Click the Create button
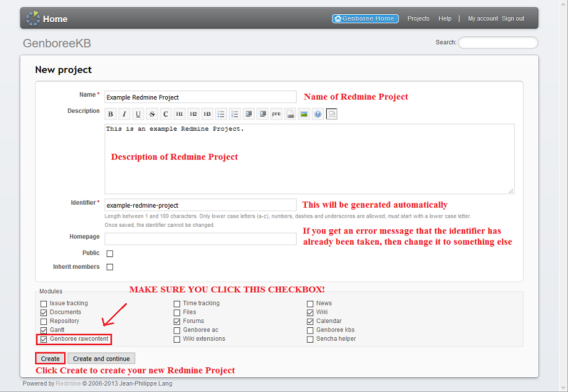This screenshot has height=392, width=568. pyautogui.click(x=51, y=359)
